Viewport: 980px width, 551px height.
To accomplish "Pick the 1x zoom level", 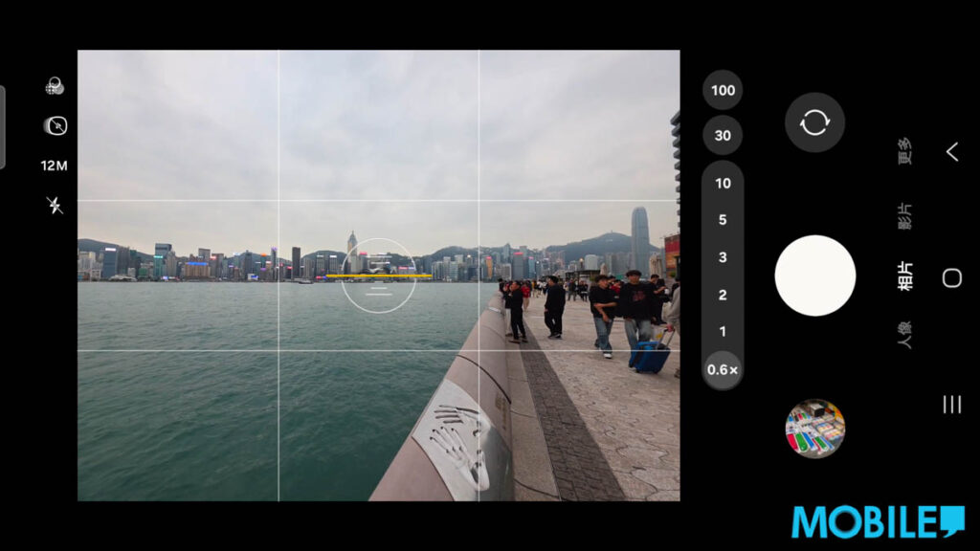I will (723, 332).
